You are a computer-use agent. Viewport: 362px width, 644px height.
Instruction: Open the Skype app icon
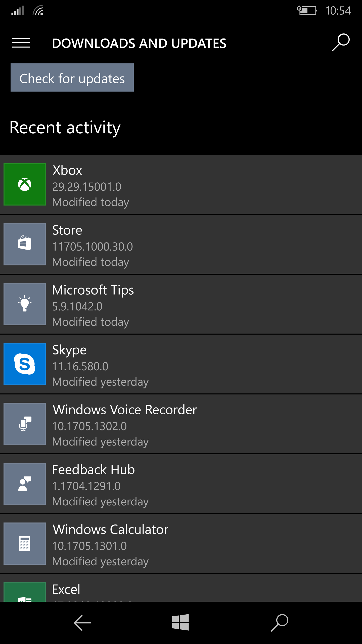[x=25, y=364]
